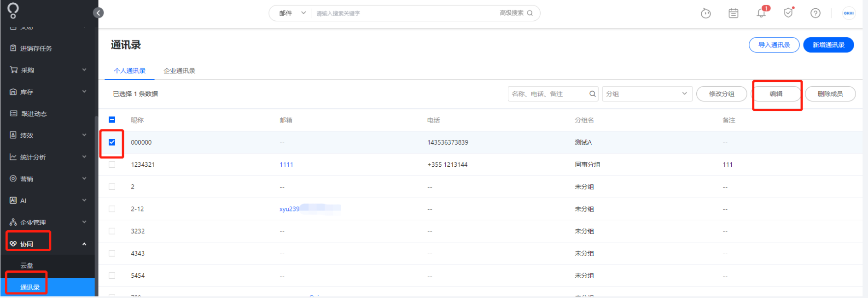The image size is (868, 298).
Task: Click the 绩效 sidebar icon
Action: tap(13, 135)
